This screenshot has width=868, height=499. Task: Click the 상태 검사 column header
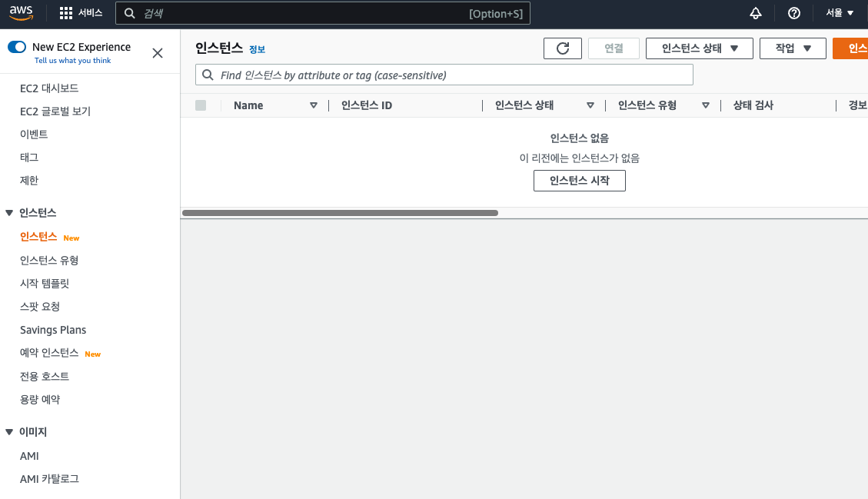click(x=753, y=105)
